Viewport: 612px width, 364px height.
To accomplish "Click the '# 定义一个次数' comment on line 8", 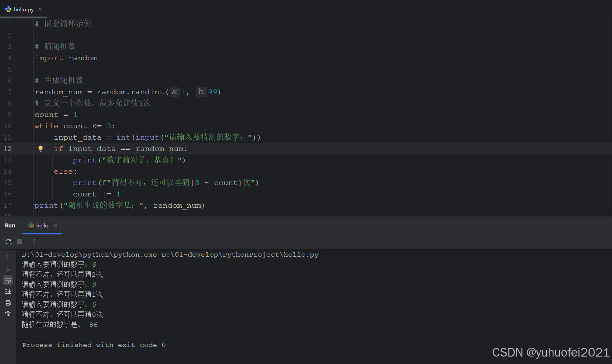I will (x=93, y=103).
